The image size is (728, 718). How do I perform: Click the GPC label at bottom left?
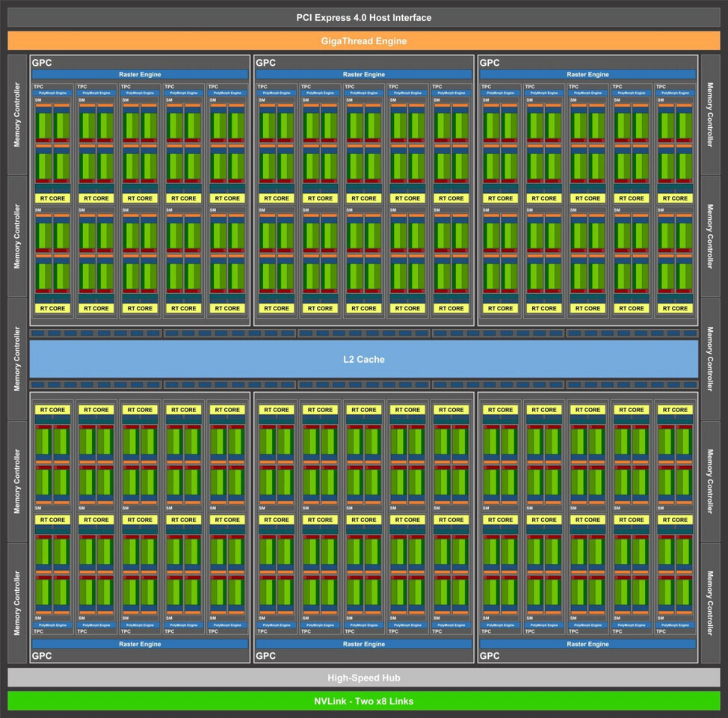click(43, 656)
